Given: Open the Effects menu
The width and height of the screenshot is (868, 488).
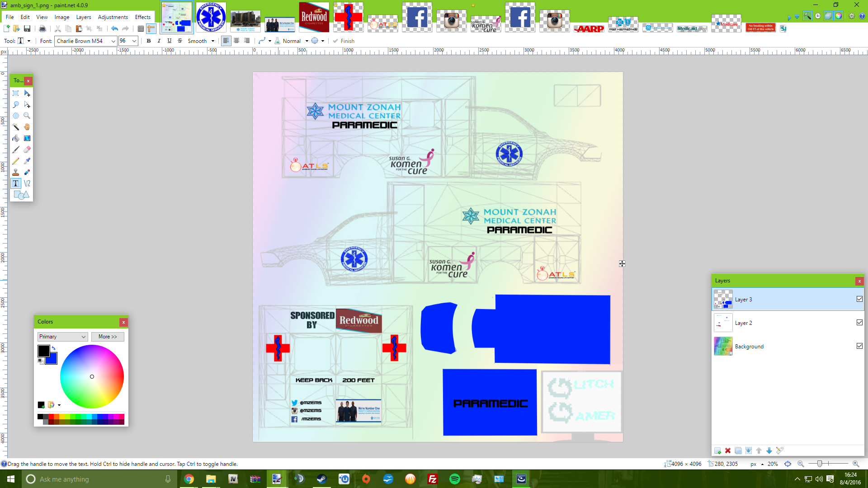Looking at the screenshot, I should pyautogui.click(x=142, y=17).
